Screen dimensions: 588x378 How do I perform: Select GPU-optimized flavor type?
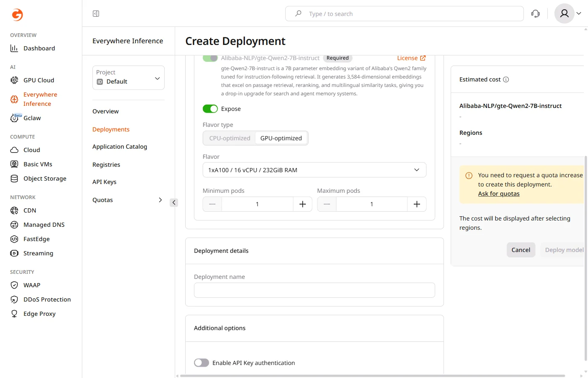click(x=281, y=138)
